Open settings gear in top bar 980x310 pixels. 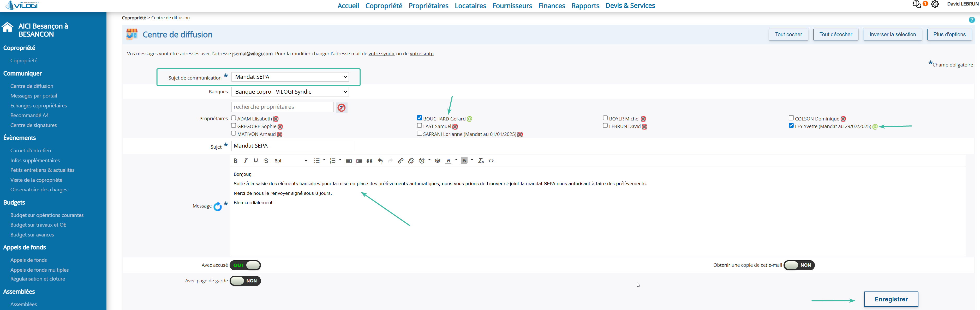[935, 4]
